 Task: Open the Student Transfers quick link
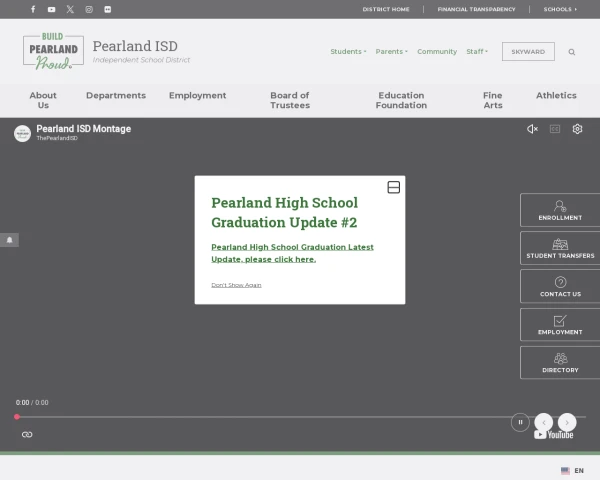560,248
